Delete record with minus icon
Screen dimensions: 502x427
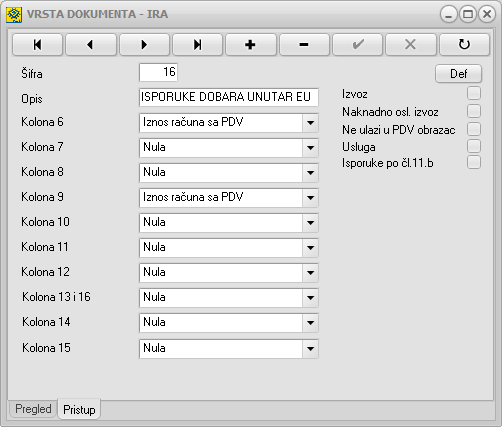pos(304,44)
